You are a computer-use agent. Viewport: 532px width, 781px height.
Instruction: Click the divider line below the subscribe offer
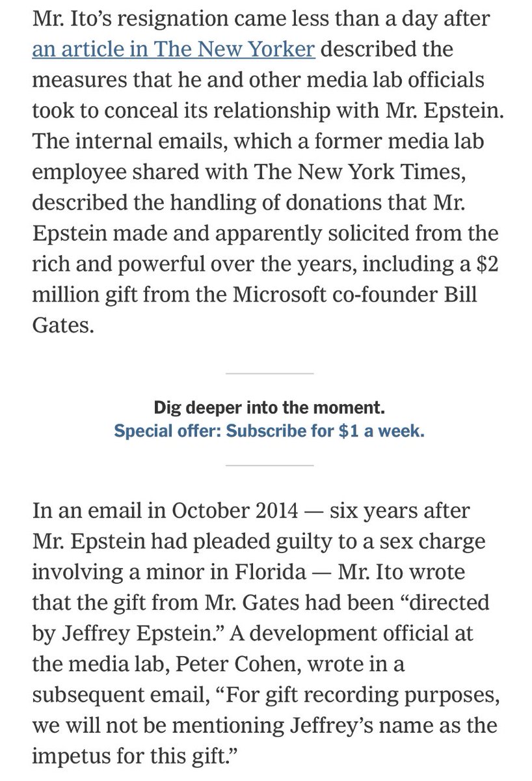(269, 465)
